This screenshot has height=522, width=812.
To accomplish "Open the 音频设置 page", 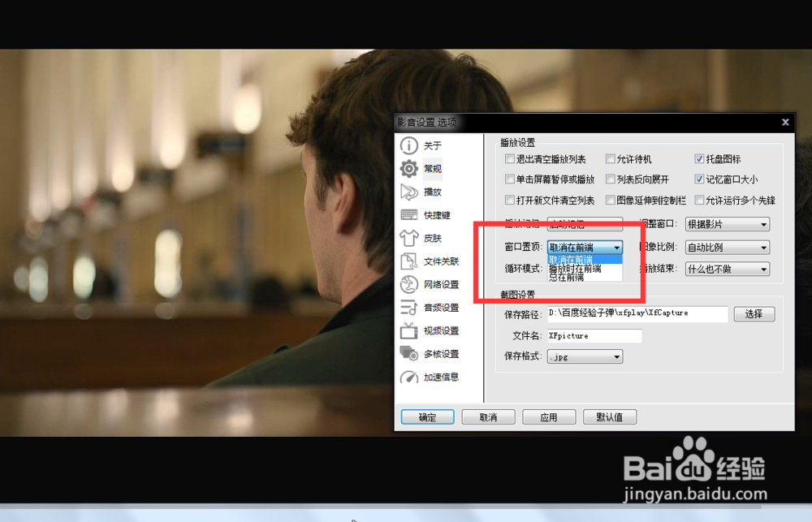I will (441, 308).
